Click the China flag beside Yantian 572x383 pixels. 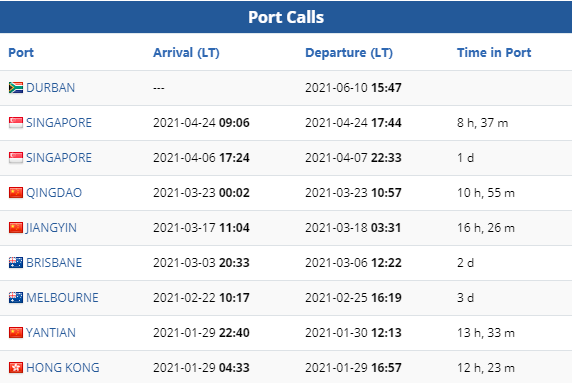tap(16, 333)
